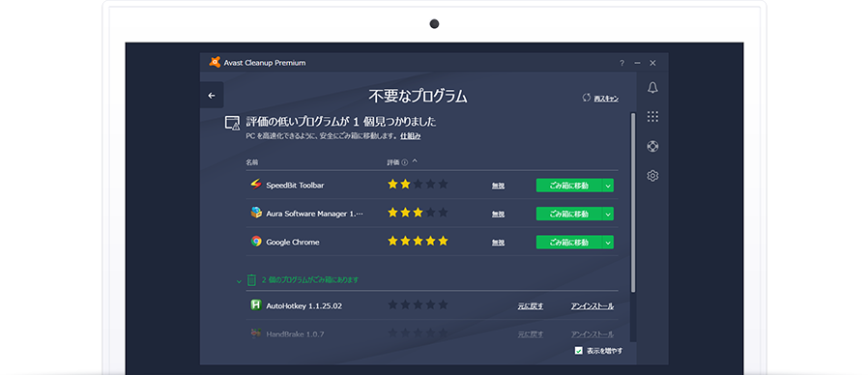This screenshot has width=868, height=375.
Task: Click the low-rated programs monitor icon
Action: pos(232,123)
